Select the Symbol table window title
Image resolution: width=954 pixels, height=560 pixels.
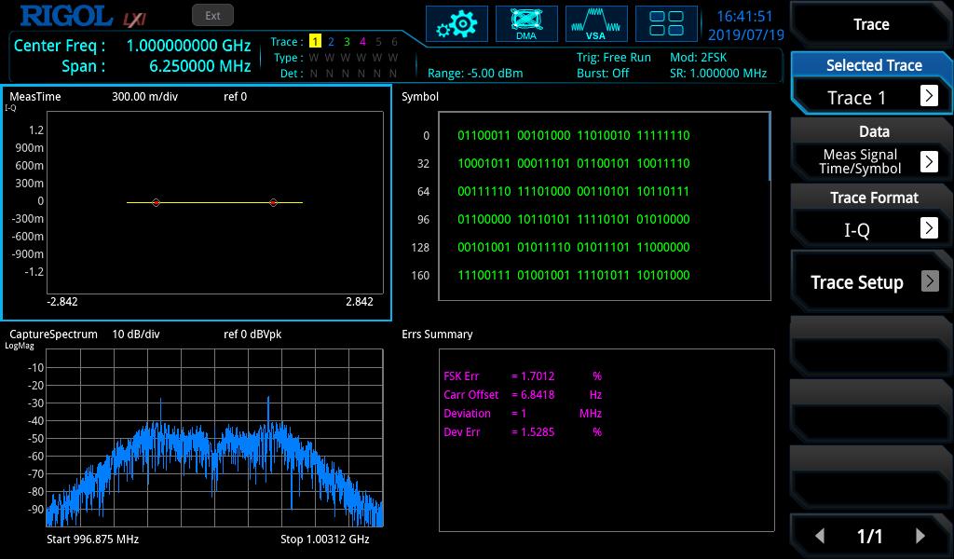click(x=420, y=96)
